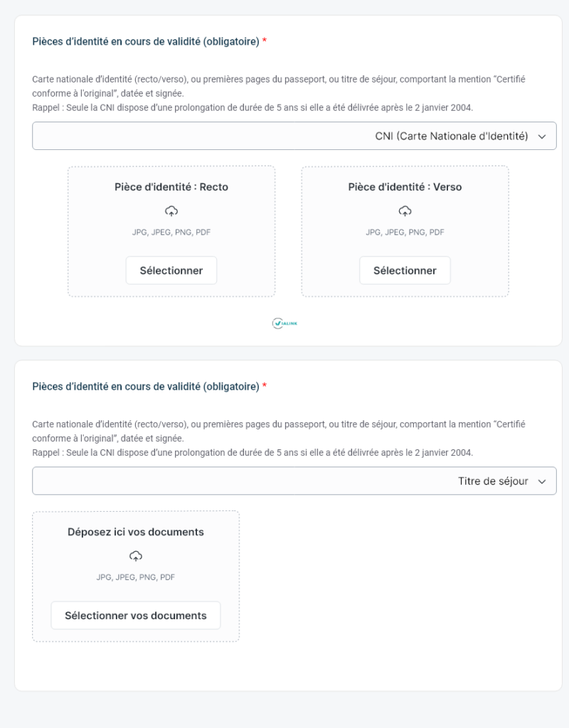Open the CNI (Carte Nationale d'Identité) combo box

[294, 136]
